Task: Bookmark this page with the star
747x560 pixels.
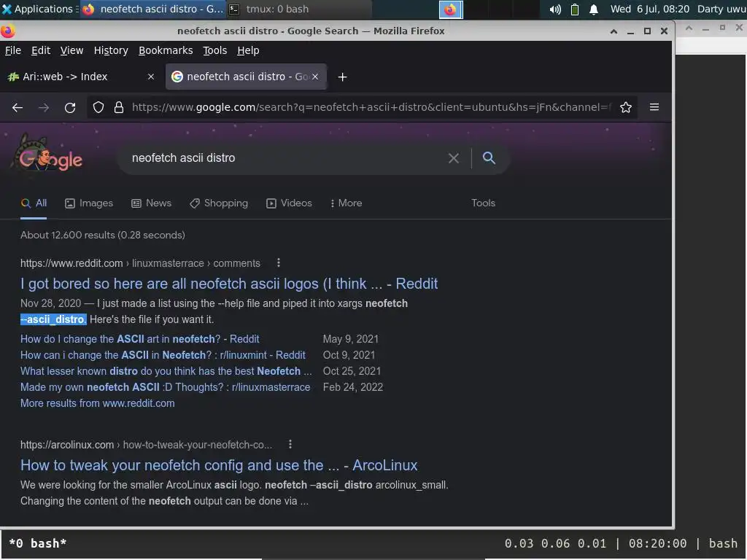Action: tap(625, 108)
